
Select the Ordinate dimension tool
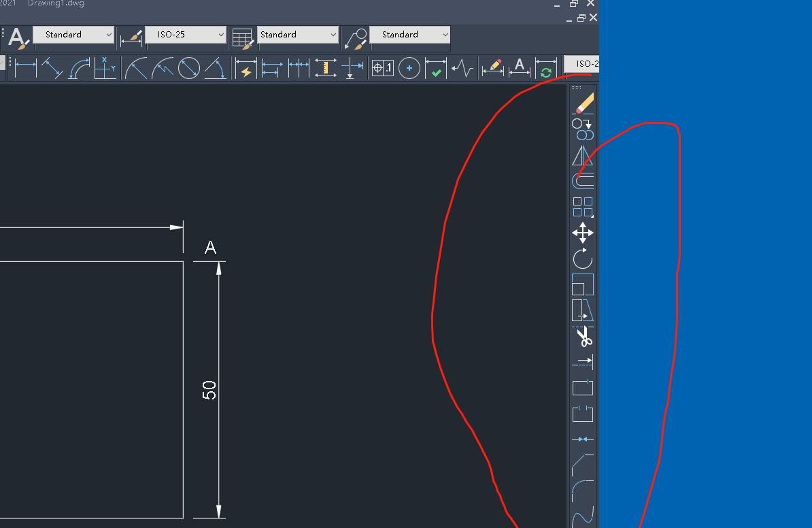pyautogui.click(x=105, y=68)
